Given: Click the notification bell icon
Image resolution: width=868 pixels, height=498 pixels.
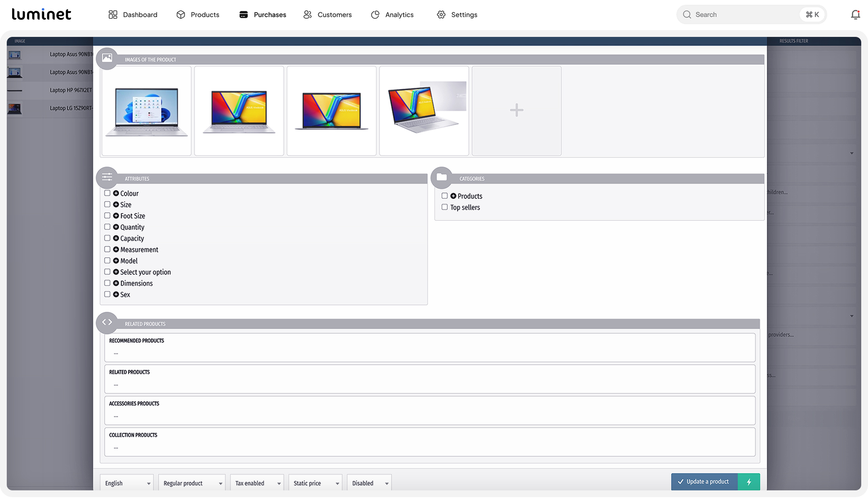Looking at the screenshot, I should click(x=855, y=14).
